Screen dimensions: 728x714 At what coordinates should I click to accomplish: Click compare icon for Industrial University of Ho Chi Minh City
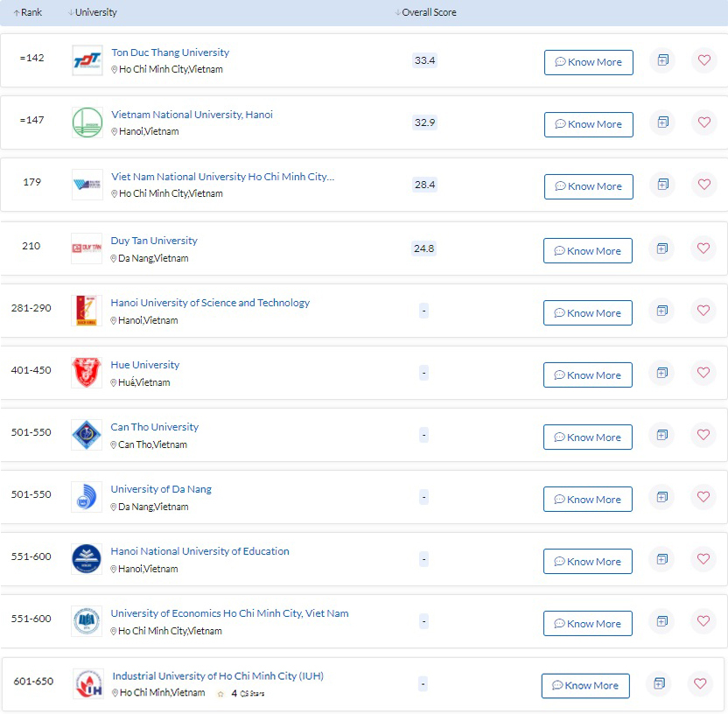[660, 683]
